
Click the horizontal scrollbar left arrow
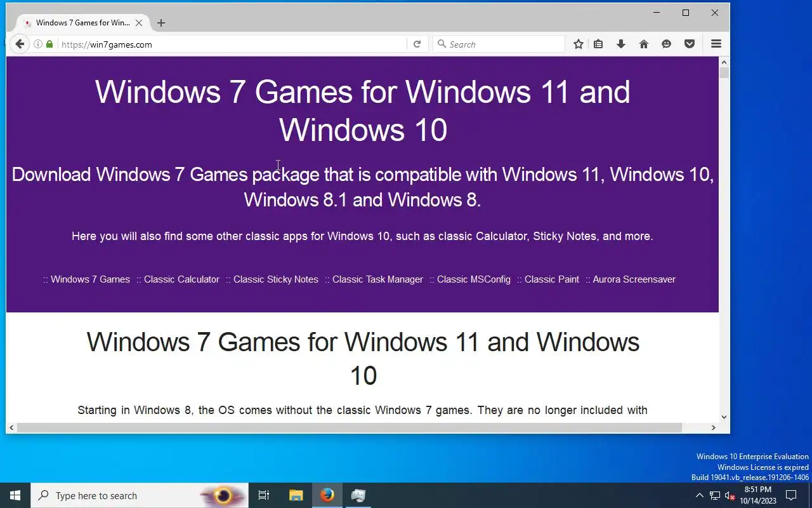point(11,428)
